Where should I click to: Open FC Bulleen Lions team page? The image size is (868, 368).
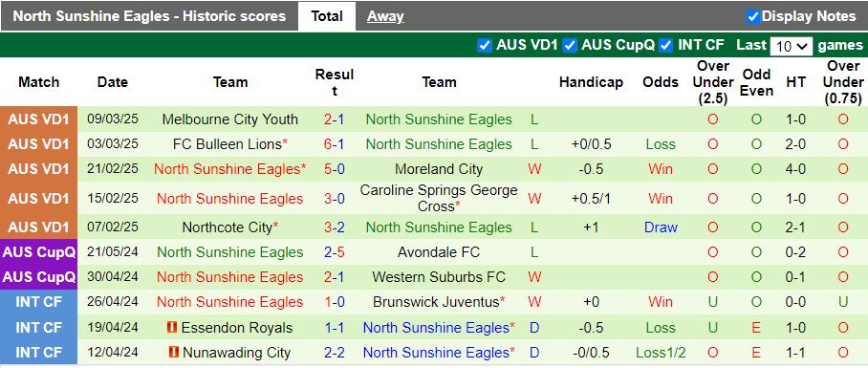click(x=227, y=144)
